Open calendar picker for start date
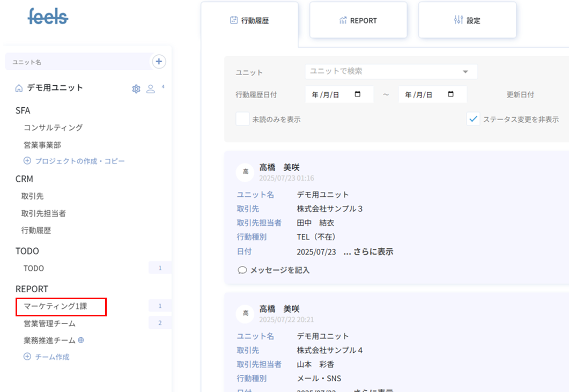This screenshot has width=569, height=392. [358, 94]
